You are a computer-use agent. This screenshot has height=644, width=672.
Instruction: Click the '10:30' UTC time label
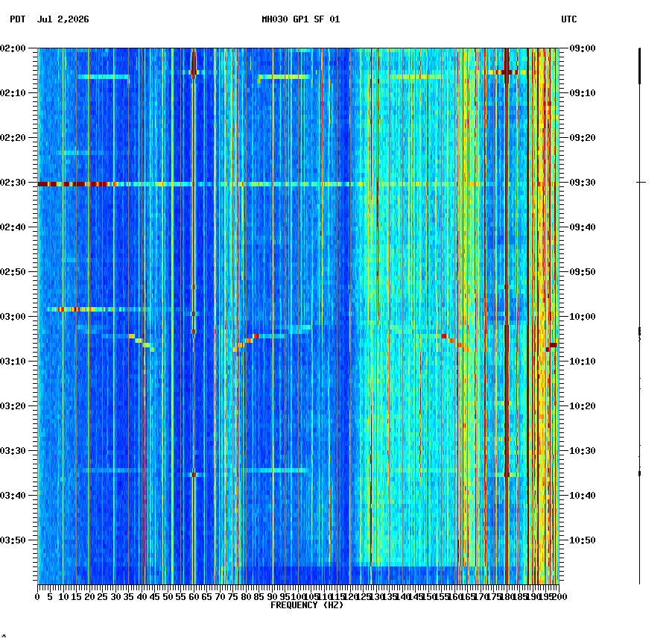(x=583, y=451)
